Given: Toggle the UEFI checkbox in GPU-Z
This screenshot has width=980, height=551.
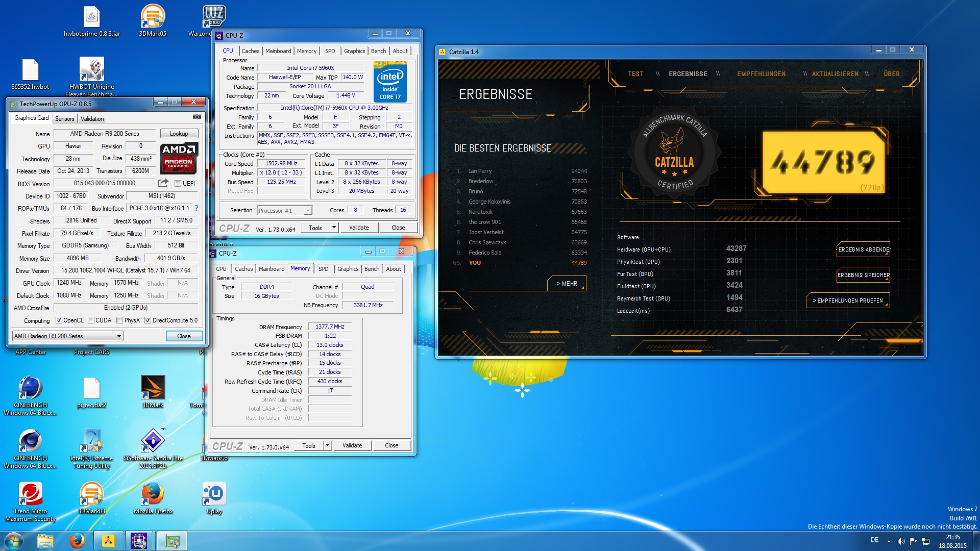Looking at the screenshot, I should click(178, 184).
